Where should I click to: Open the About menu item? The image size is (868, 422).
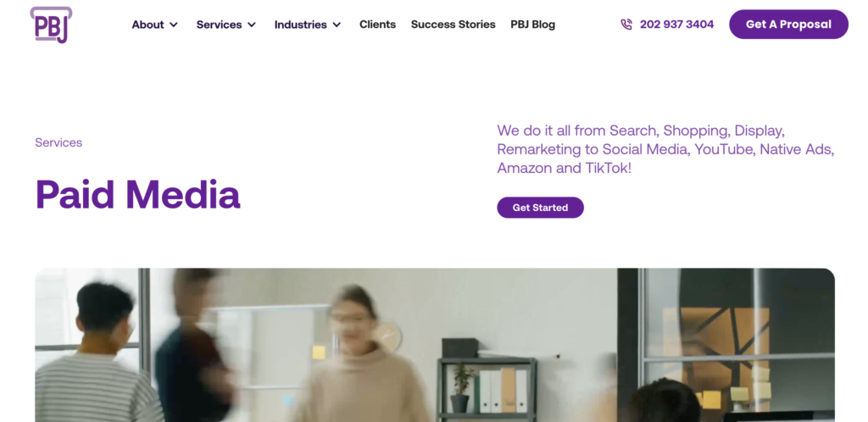point(147,25)
